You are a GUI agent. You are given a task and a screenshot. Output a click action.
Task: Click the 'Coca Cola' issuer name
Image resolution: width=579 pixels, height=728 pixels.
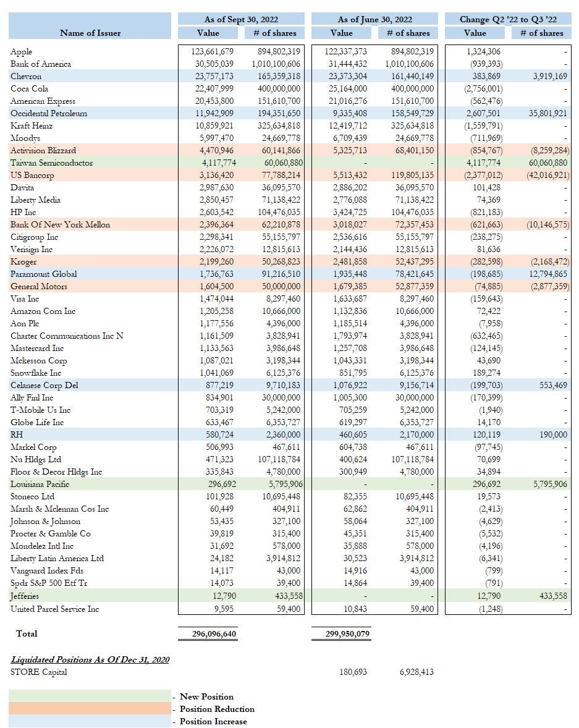29,88
